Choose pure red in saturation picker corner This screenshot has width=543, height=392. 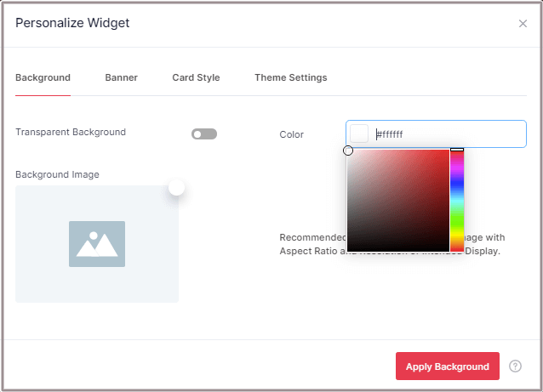coord(448,151)
